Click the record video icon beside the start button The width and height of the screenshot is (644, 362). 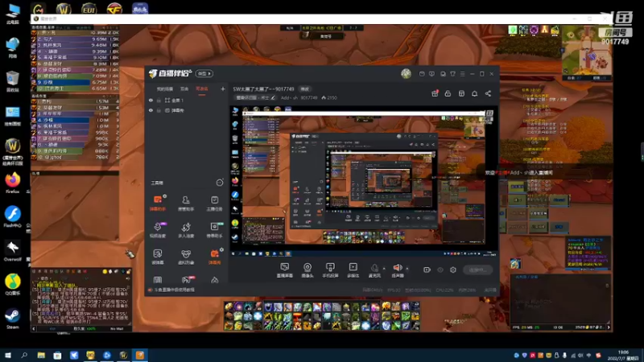(x=427, y=269)
